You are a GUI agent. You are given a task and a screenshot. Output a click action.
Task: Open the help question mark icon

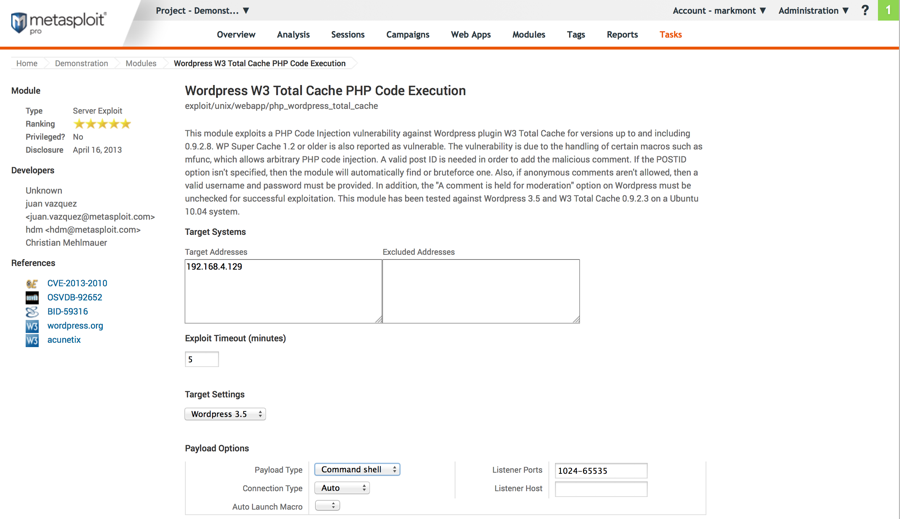[865, 10]
